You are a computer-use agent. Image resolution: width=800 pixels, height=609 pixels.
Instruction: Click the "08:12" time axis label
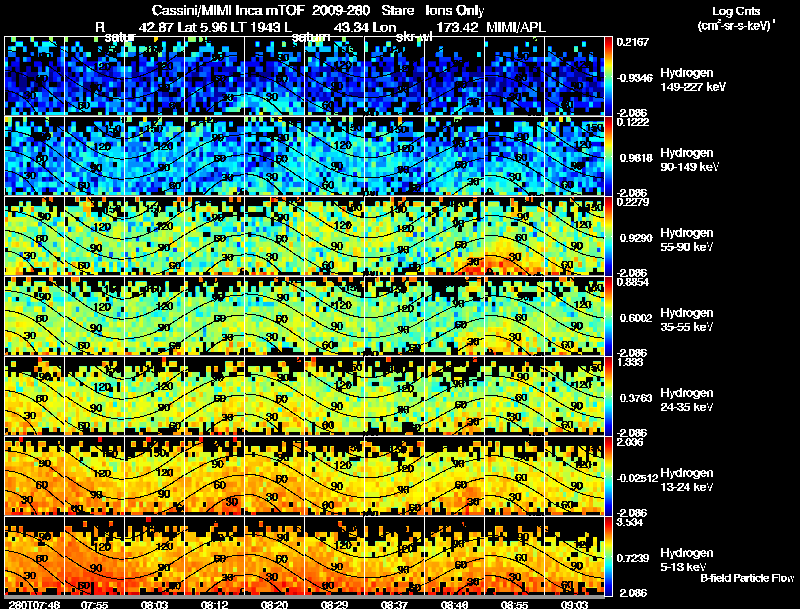click(214, 604)
